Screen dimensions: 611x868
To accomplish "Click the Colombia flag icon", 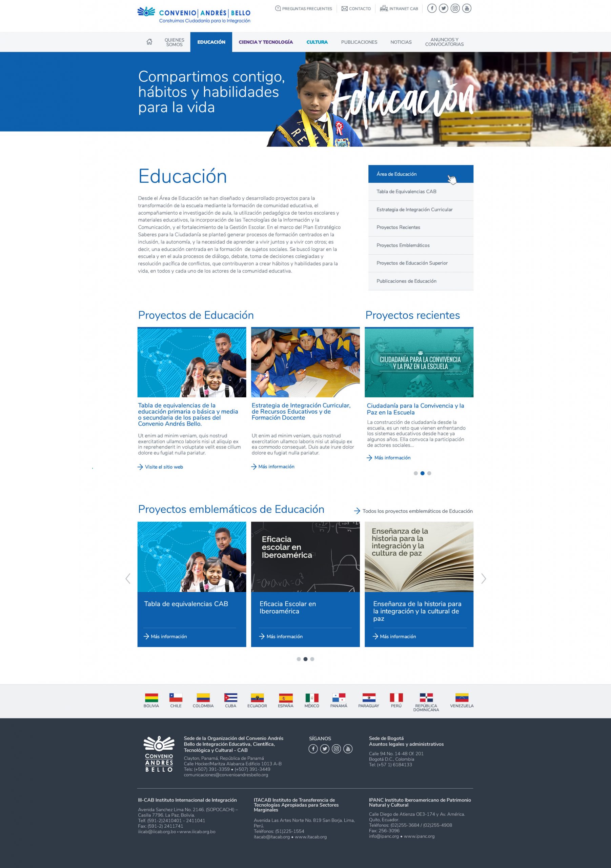I will (203, 697).
